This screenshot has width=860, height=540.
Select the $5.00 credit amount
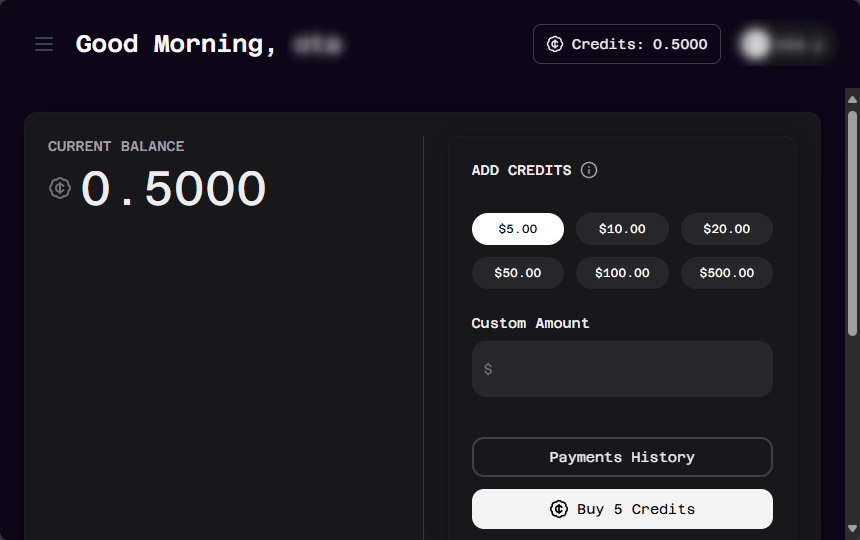coord(518,229)
